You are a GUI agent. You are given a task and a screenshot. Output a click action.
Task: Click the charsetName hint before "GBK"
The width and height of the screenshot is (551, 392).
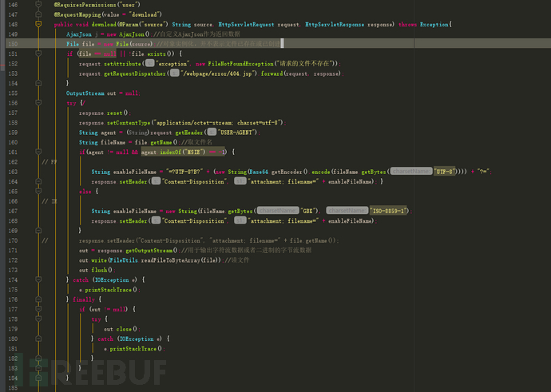pos(278,211)
